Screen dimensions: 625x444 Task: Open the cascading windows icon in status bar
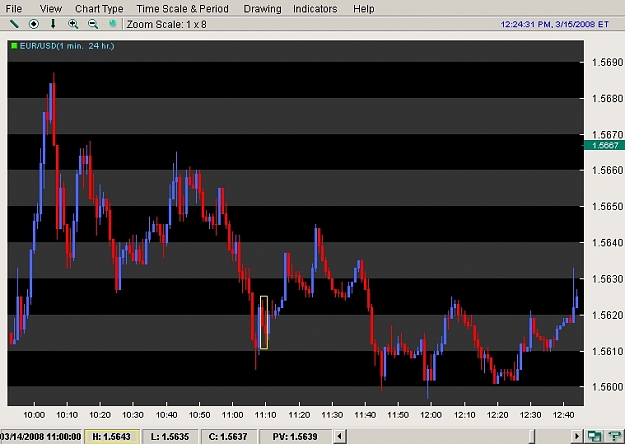coord(594,436)
